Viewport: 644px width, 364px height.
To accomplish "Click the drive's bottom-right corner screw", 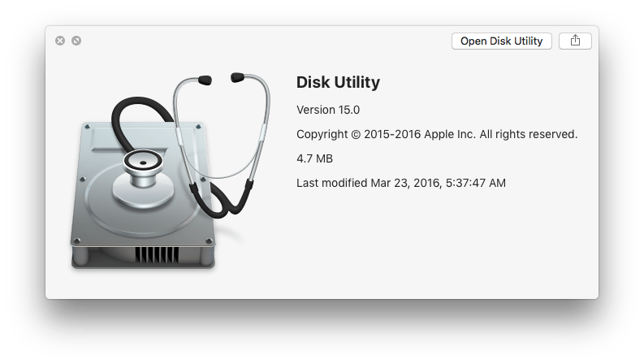I will coord(208,240).
